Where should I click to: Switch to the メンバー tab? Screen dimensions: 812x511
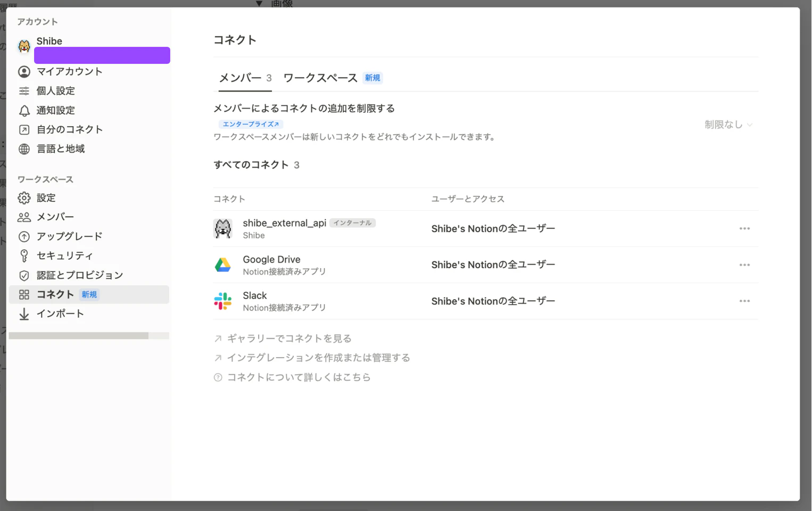click(245, 78)
